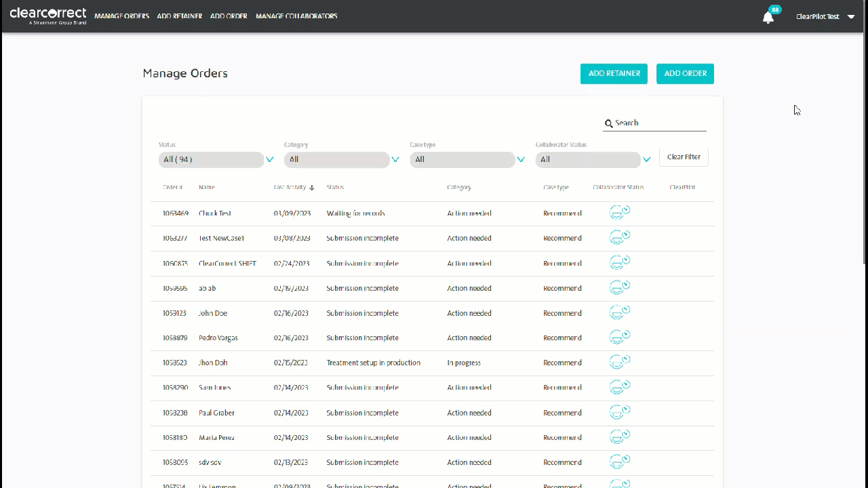Click the Clear Filter button
The width and height of the screenshot is (868, 488).
[x=684, y=157]
